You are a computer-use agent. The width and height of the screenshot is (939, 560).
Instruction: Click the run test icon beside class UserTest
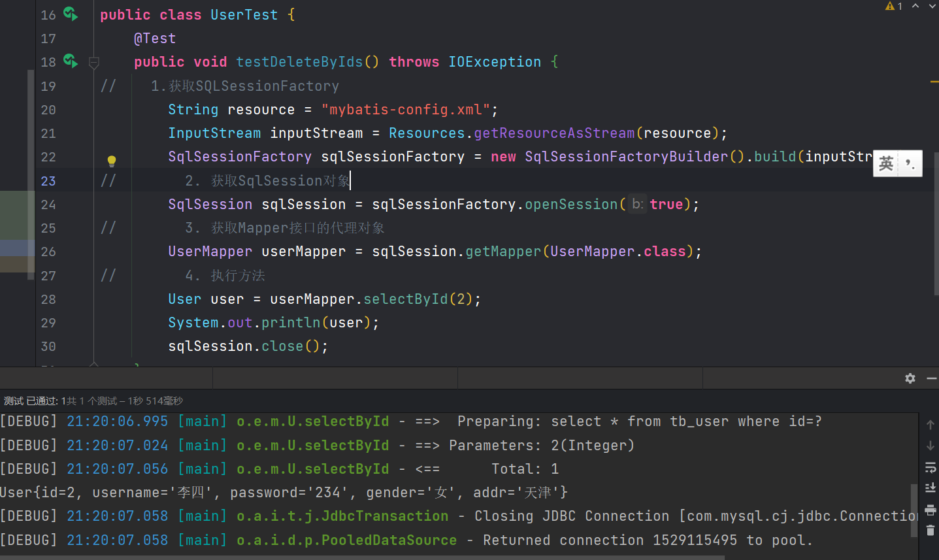click(70, 14)
